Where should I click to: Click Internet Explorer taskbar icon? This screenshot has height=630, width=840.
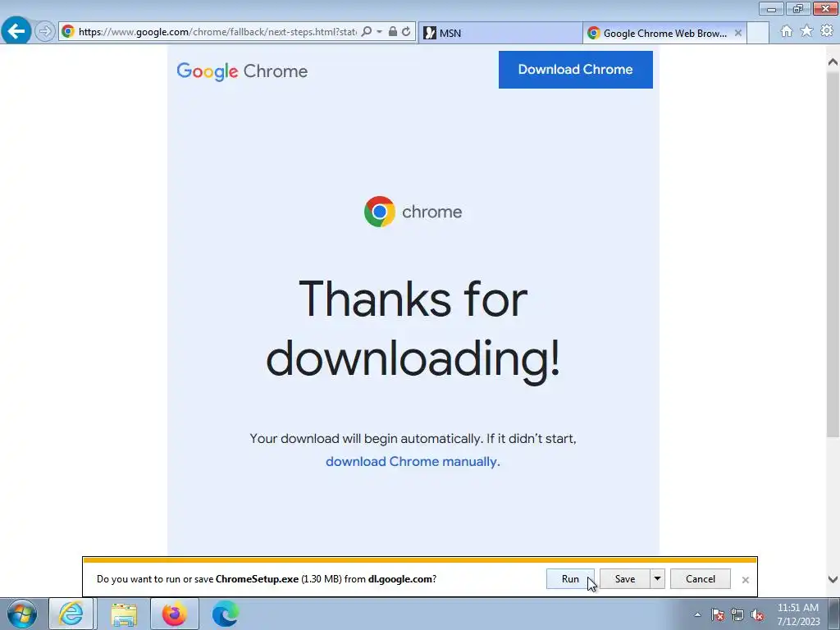(x=72, y=614)
